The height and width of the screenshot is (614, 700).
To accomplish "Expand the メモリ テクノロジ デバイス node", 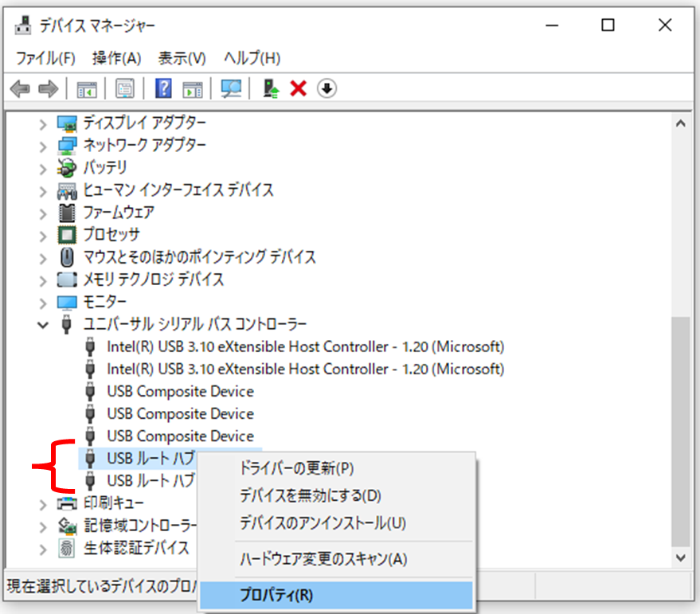I will pos(43,281).
